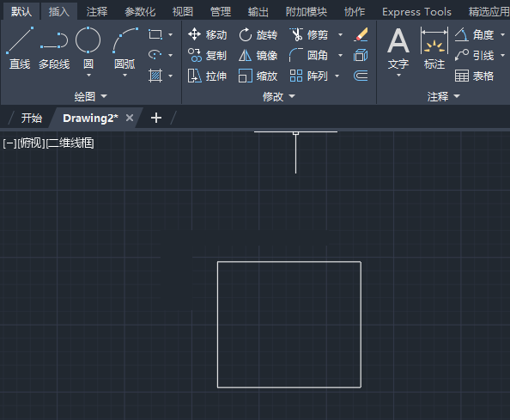
Task: Open the Arc (圆弧) options dropdown
Action: coord(124,76)
